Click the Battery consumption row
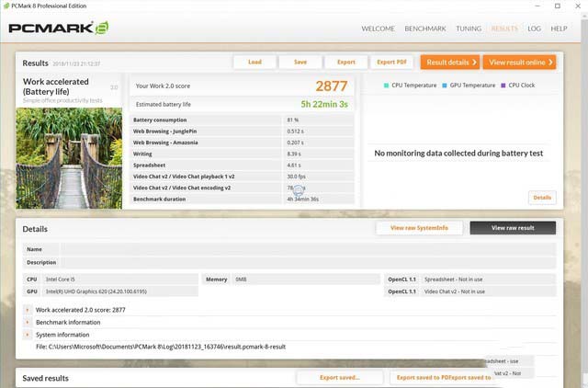The height and width of the screenshot is (388, 588). [242, 120]
